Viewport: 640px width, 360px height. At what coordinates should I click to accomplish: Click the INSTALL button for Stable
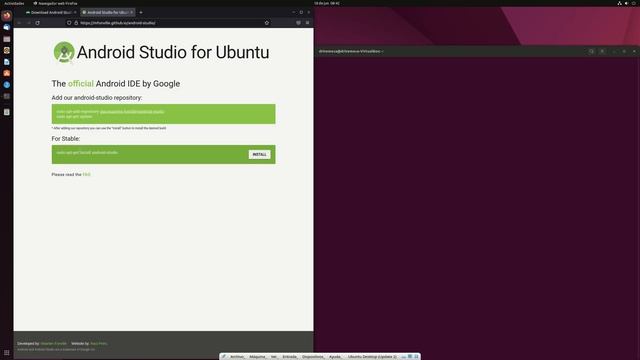[259, 154]
